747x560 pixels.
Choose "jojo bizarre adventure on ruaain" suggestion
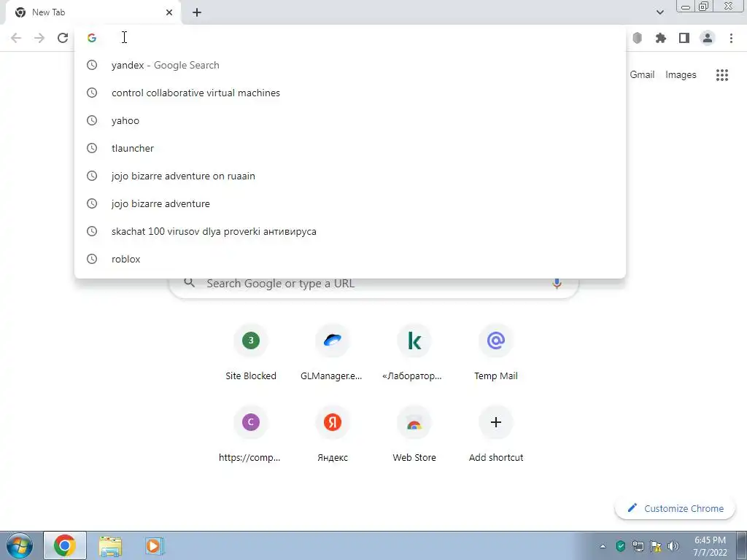[x=350, y=176]
